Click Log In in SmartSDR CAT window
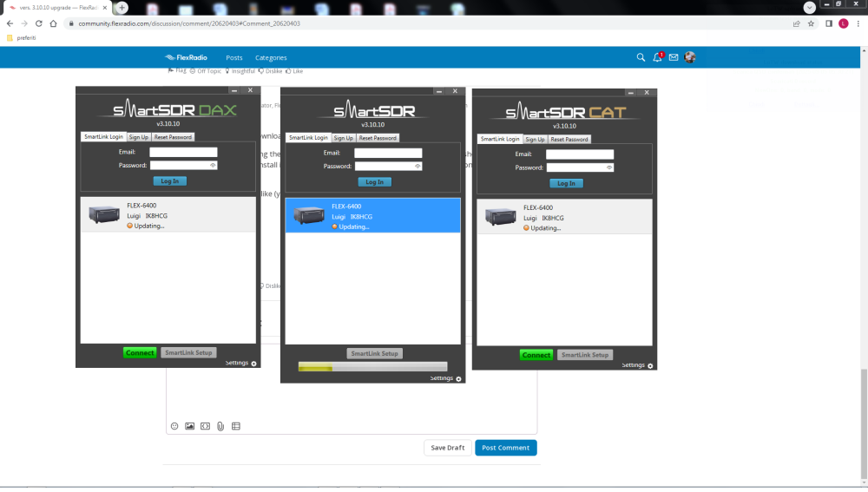 point(566,183)
